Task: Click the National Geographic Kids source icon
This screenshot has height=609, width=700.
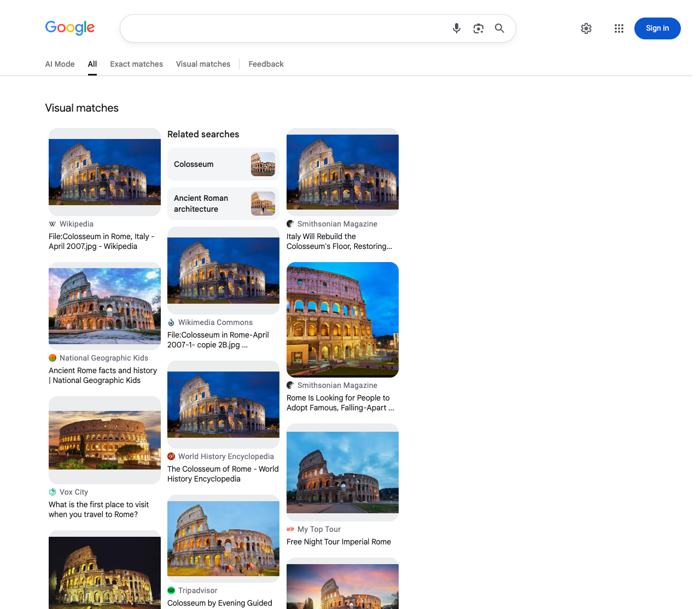Action: pyautogui.click(x=52, y=358)
